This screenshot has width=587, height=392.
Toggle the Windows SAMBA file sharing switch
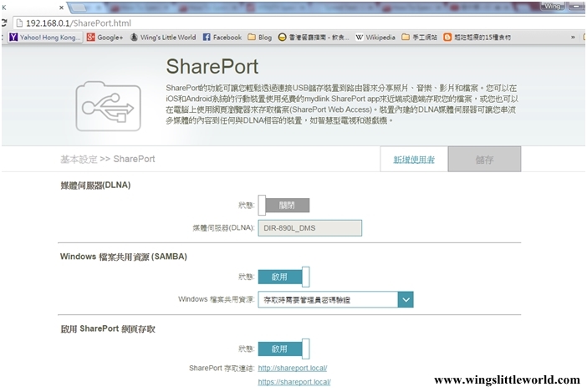[x=284, y=277]
